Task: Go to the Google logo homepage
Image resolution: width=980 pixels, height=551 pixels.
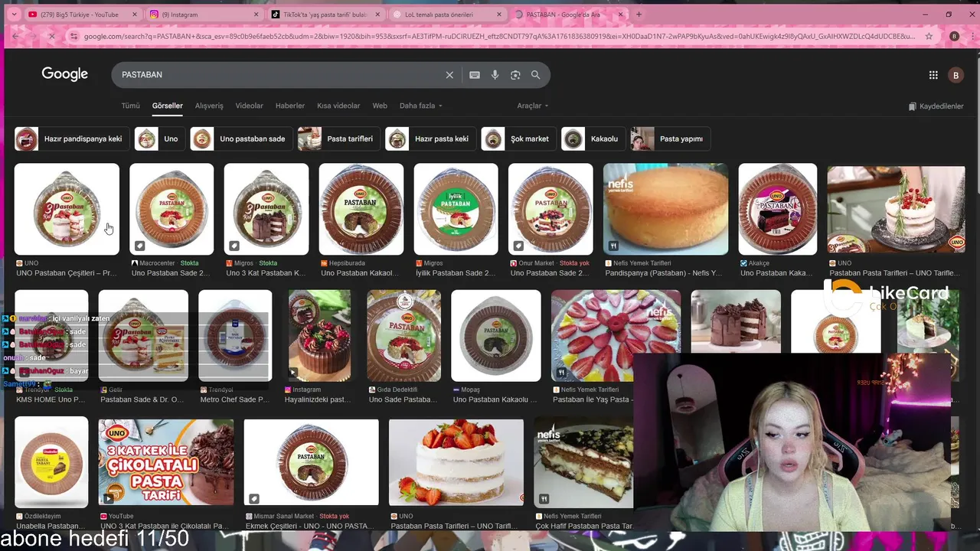Action: coord(65,74)
